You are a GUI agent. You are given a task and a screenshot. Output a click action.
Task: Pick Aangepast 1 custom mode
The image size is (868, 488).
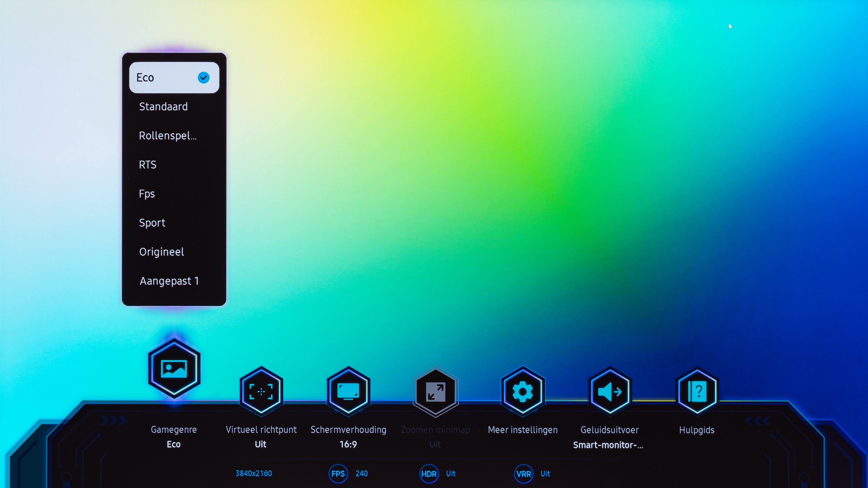(169, 281)
